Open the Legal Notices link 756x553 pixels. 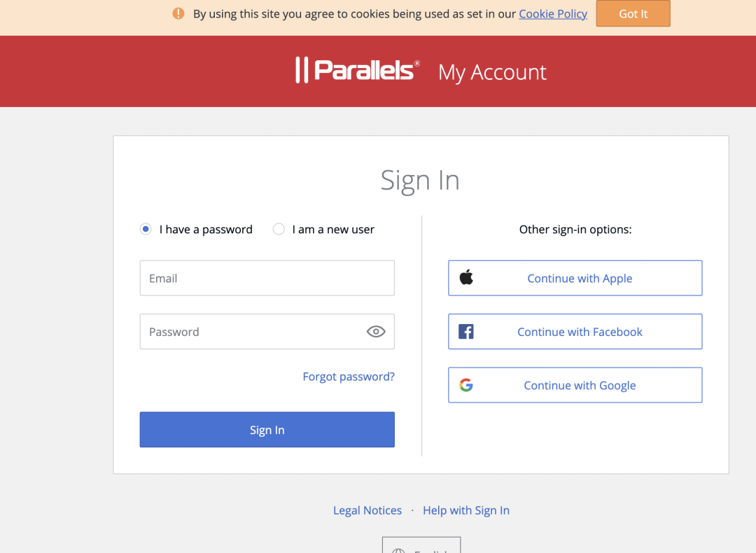367,510
